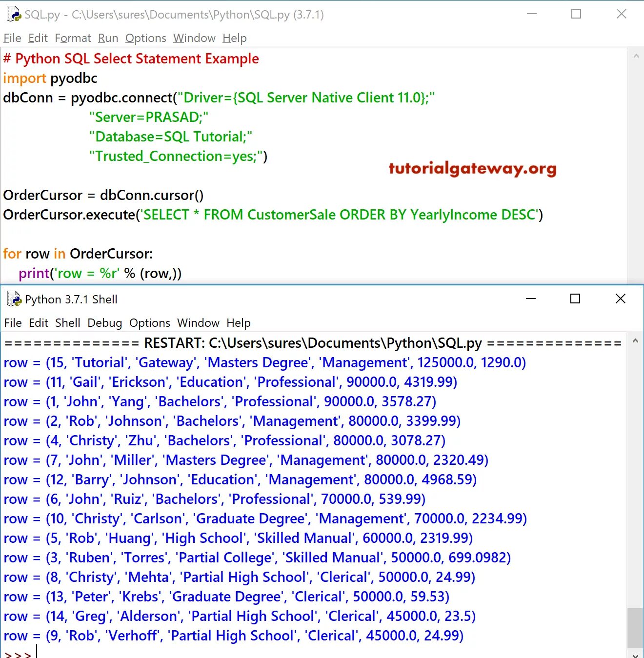Click the Python 3.7.1 Shell window icon
644x658 pixels.
tap(14, 299)
